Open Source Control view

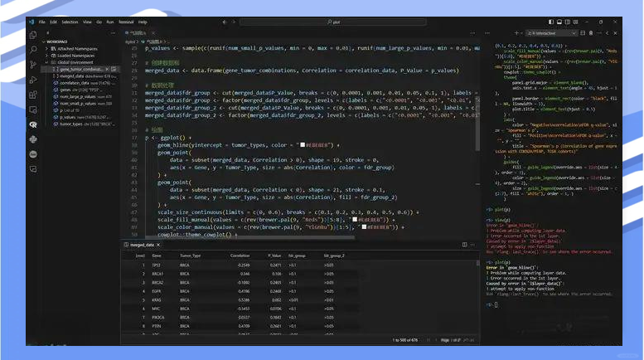tap(33, 65)
